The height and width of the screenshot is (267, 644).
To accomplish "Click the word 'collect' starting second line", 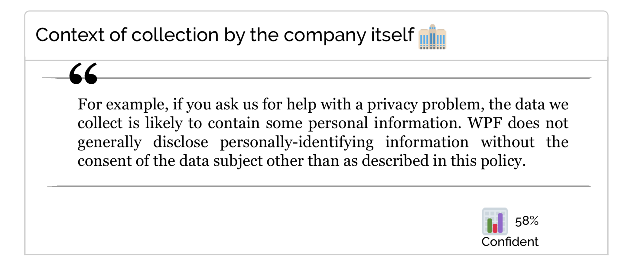I will [100, 123].
